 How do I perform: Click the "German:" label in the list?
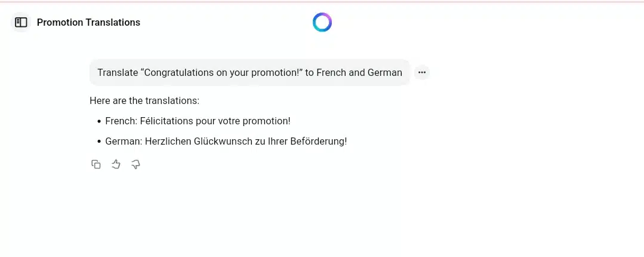click(x=124, y=142)
